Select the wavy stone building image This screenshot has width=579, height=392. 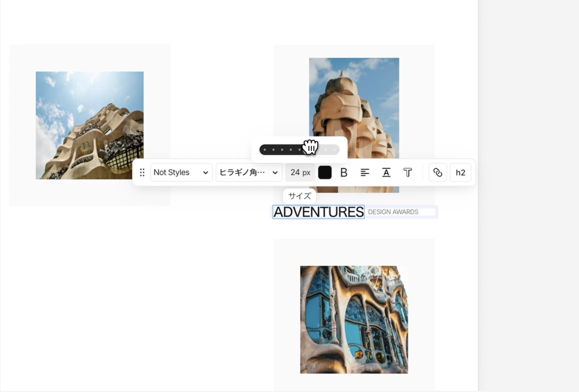(x=90, y=125)
